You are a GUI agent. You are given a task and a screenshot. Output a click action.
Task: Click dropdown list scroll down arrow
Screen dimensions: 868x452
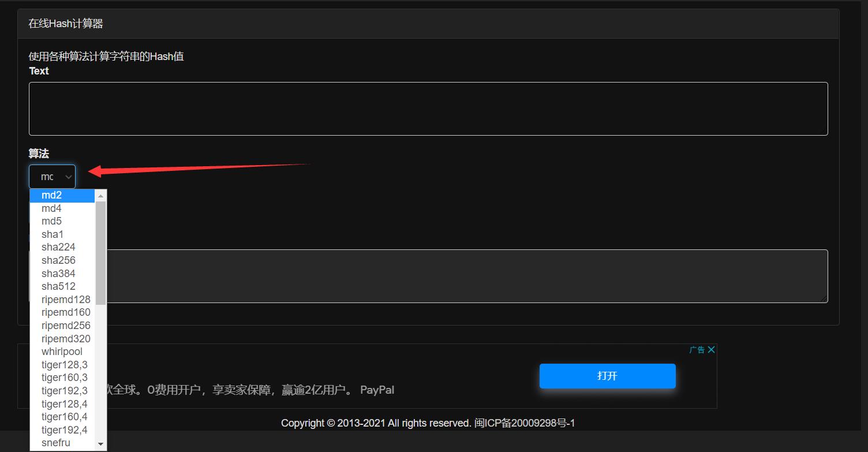[101, 444]
